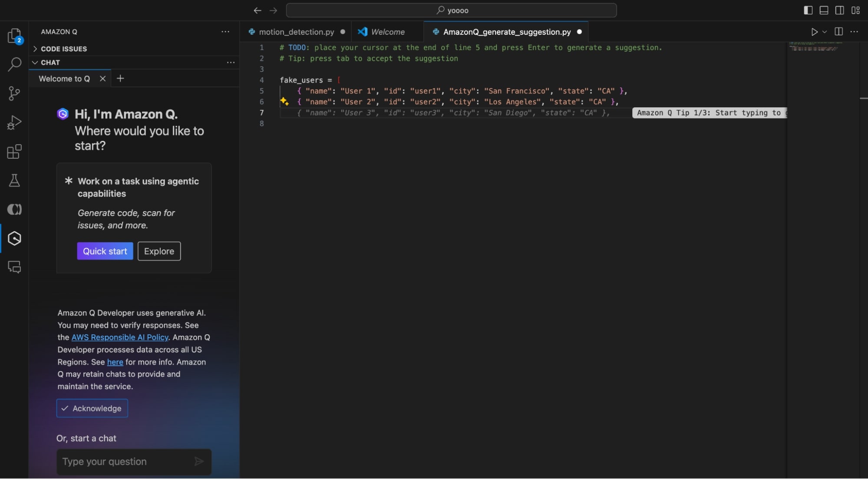Go forward with the right arrow
Viewport: 868px width, 479px height.
[x=273, y=10]
